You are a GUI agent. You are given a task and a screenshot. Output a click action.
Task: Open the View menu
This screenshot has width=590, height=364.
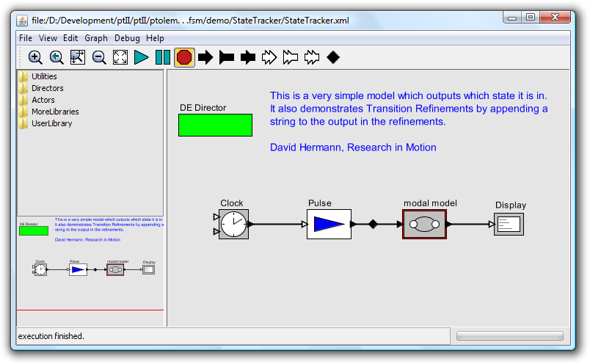[48, 38]
